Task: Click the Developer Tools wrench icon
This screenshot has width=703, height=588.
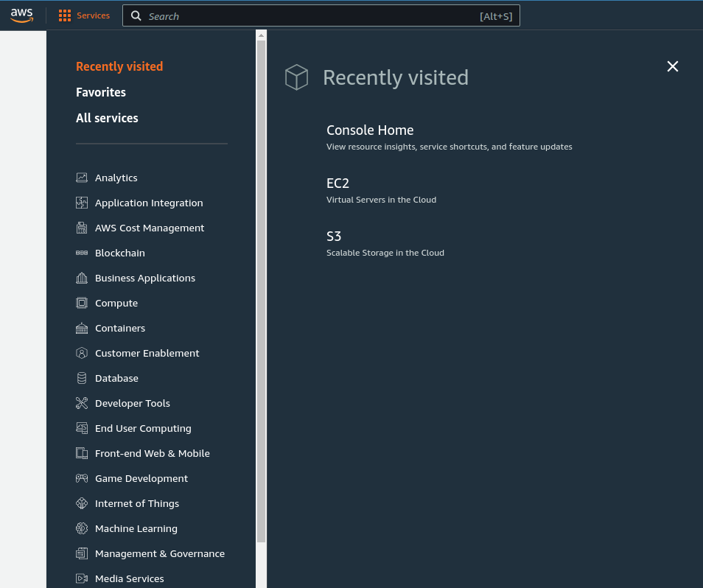Action: 82,403
